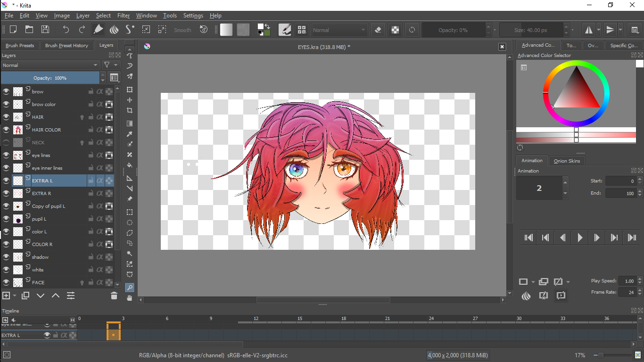
Task: Create a new document with the toolbar icon
Action: 13,29
